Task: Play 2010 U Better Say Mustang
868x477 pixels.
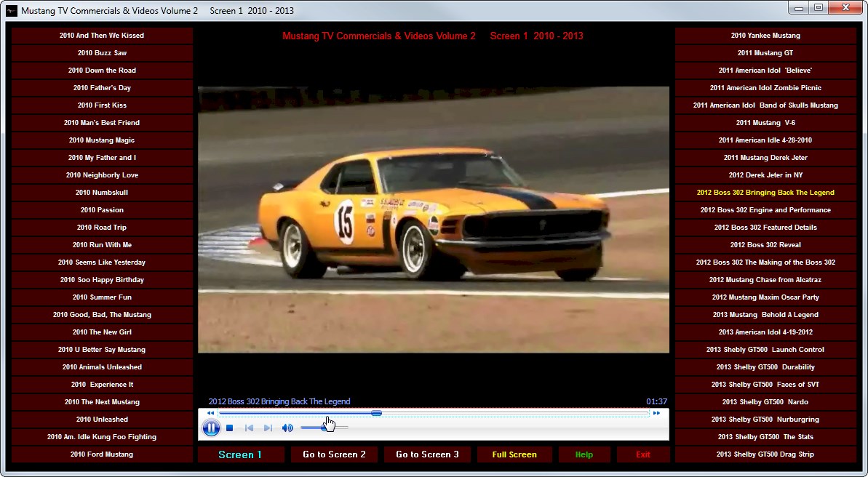Action: click(102, 349)
